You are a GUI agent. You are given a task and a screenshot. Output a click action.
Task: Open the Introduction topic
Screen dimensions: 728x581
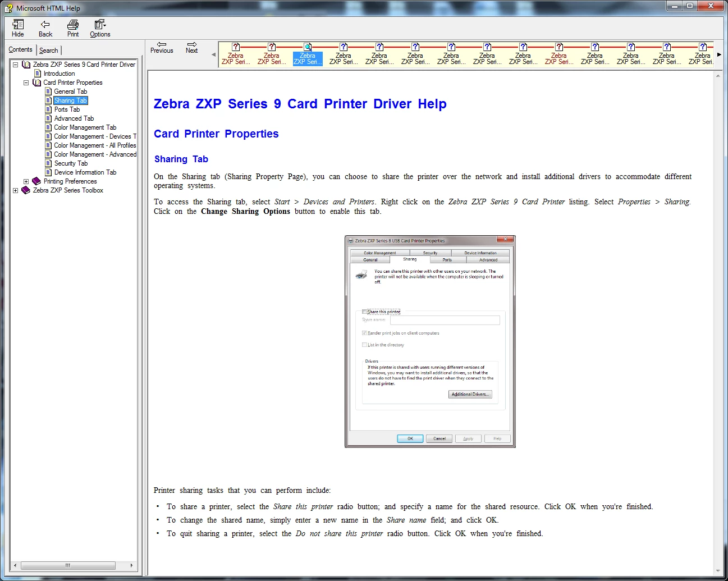point(59,74)
